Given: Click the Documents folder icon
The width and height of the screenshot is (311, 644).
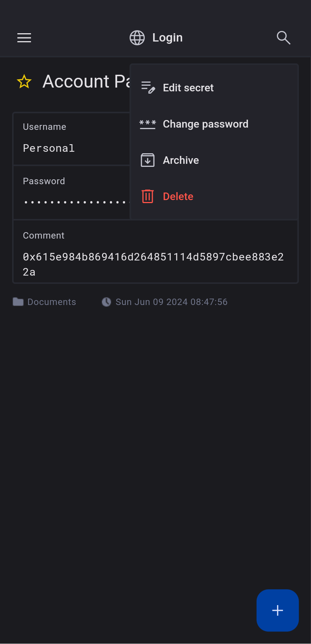Looking at the screenshot, I should pos(18,302).
